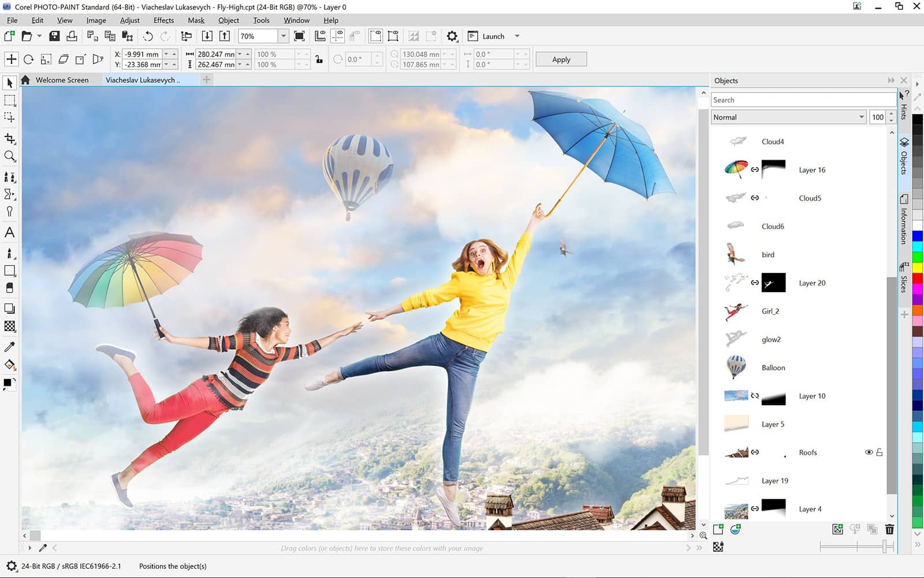Expand the Normal merge mode dropdown
Image resolution: width=924 pixels, height=578 pixels.
tap(861, 117)
